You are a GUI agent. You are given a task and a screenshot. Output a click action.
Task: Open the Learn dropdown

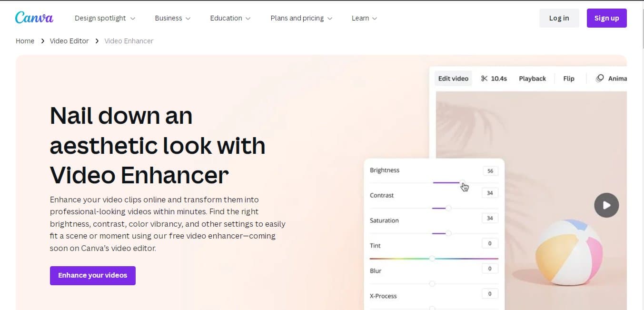click(x=364, y=18)
